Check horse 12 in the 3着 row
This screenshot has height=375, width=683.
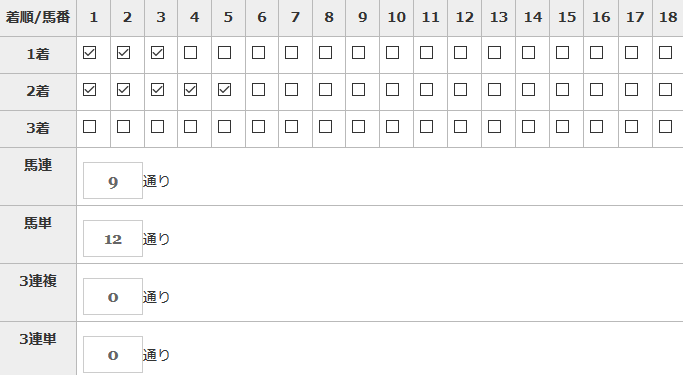click(460, 127)
